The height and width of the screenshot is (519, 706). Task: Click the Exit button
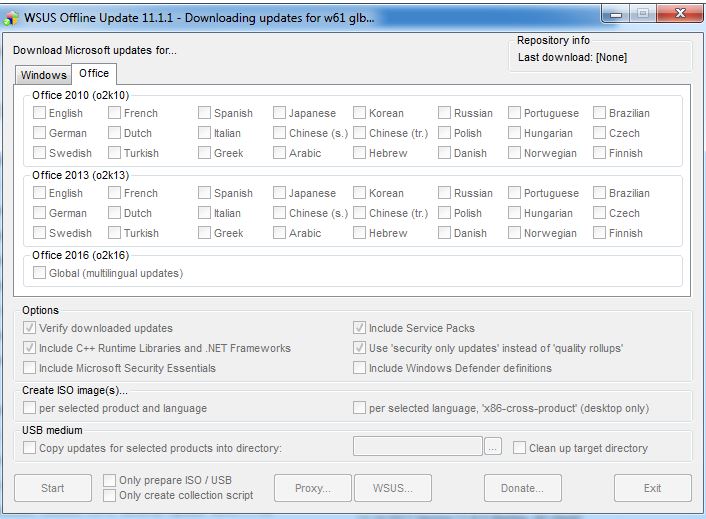pyautogui.click(x=652, y=488)
